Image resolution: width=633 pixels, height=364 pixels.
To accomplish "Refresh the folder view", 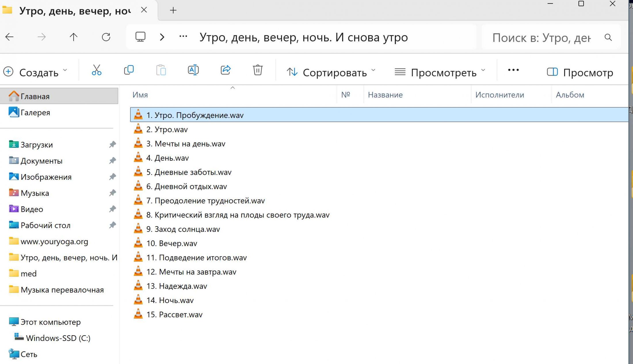I will click(106, 37).
